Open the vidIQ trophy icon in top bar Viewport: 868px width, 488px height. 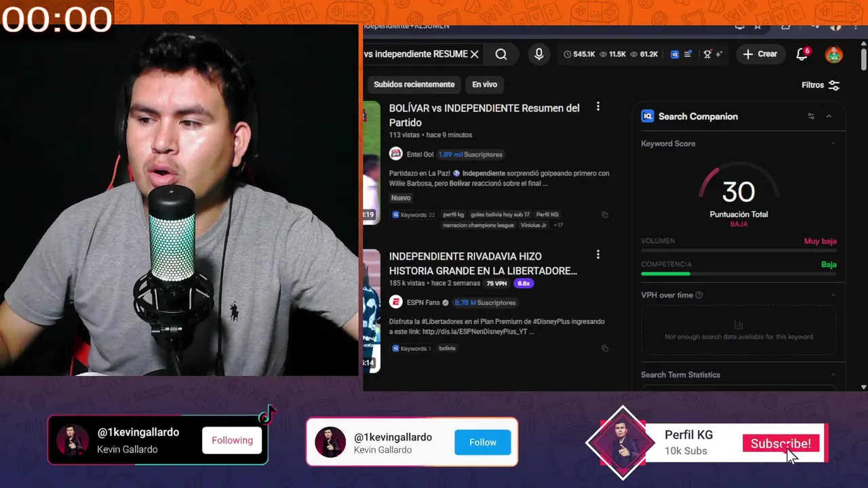pyautogui.click(x=707, y=54)
